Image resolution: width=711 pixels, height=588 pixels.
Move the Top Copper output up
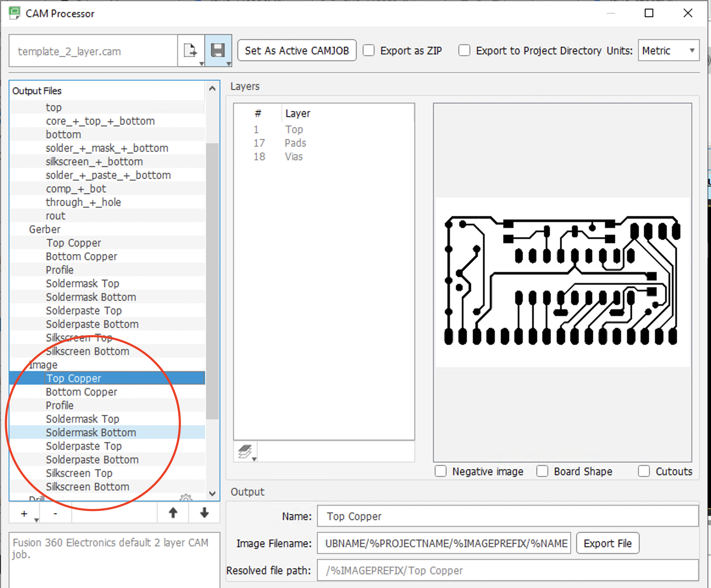172,513
